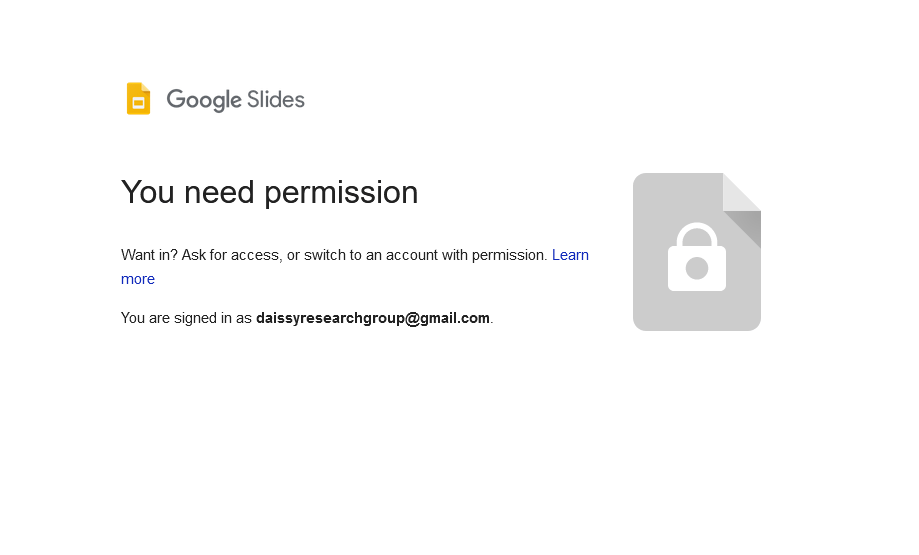This screenshot has width=919, height=555.
Task: Click the word "more" on the second line
Action: 138,279
